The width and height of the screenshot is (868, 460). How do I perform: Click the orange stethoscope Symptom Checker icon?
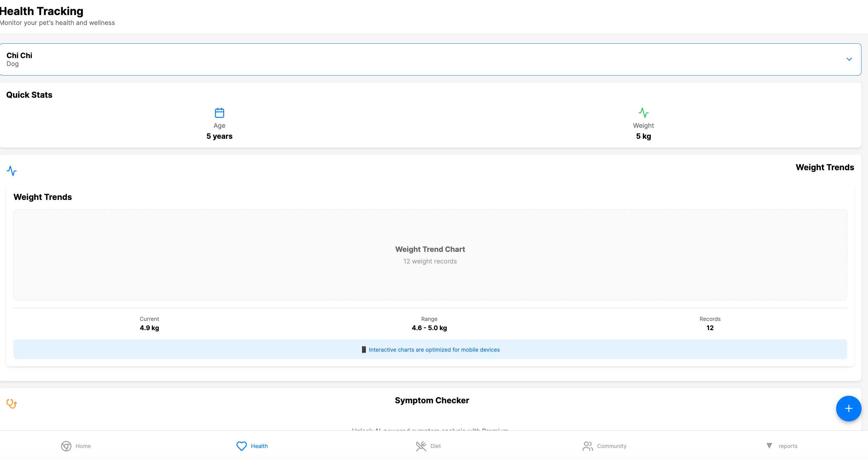click(x=12, y=404)
